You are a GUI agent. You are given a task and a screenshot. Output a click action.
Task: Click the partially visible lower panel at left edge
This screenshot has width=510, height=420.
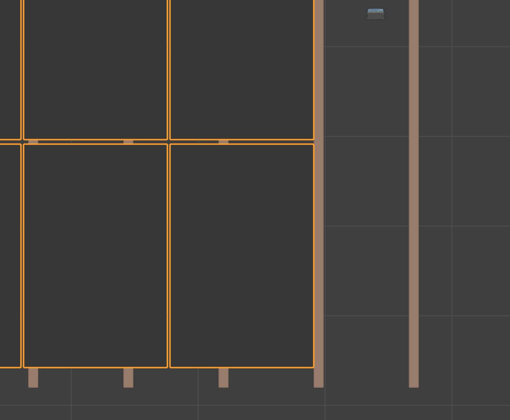10,255
